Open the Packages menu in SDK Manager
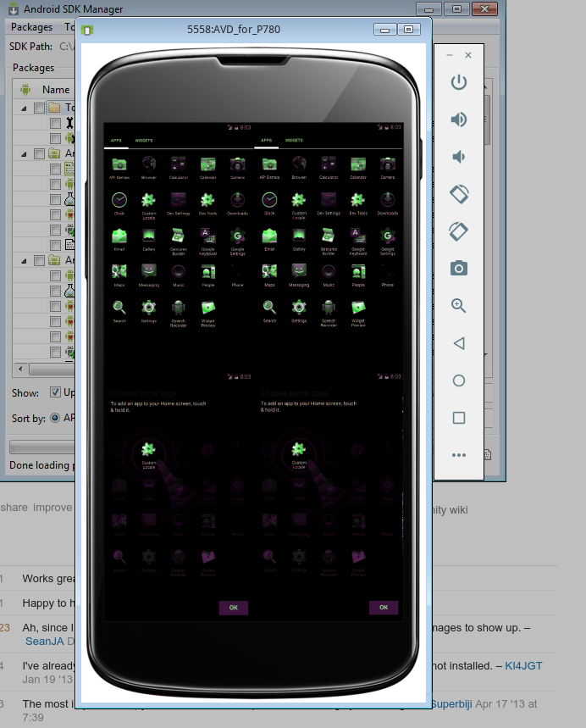Screen dimensions: 586x728 click(x=31, y=27)
